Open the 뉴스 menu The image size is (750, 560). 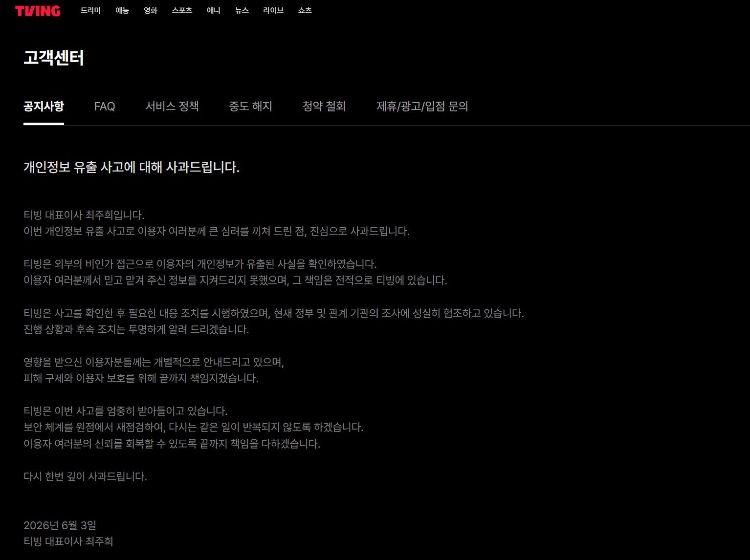(242, 10)
